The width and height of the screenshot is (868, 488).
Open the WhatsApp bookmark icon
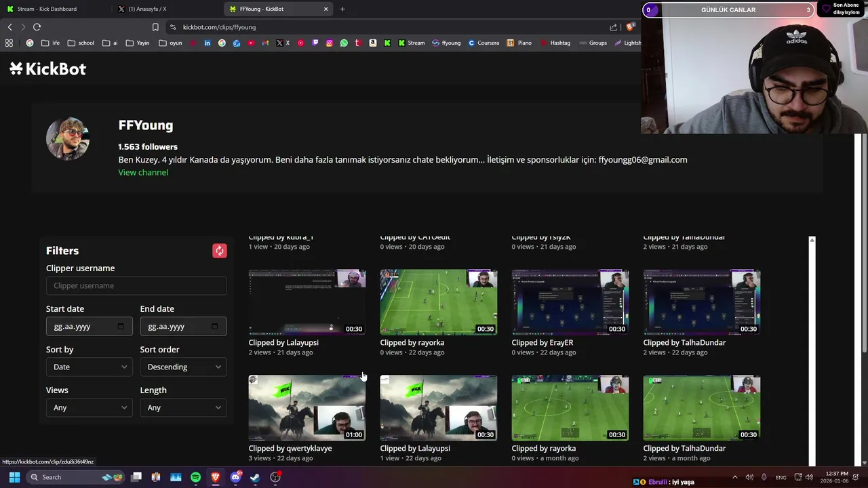click(344, 43)
